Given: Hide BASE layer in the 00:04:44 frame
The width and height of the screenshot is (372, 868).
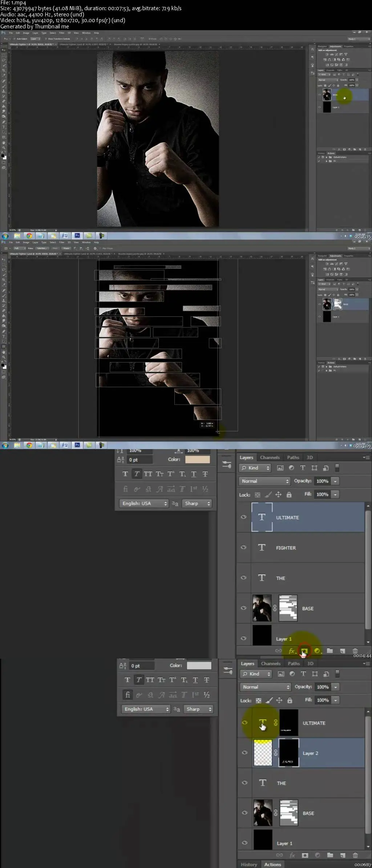Looking at the screenshot, I should pyautogui.click(x=243, y=608).
